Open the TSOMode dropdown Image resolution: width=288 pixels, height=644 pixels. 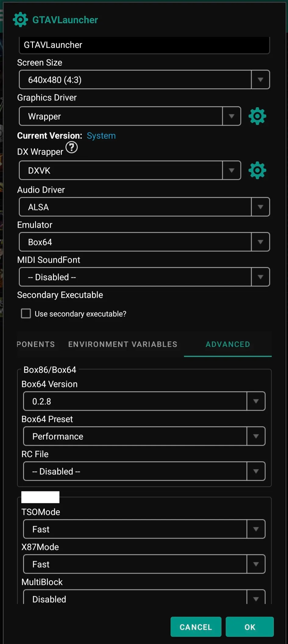point(144,529)
